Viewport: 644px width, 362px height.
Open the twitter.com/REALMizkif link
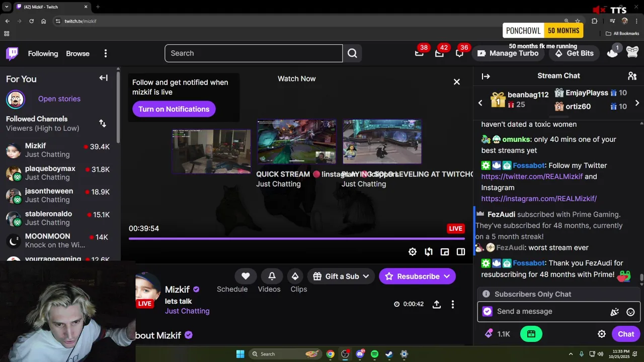coord(532,176)
